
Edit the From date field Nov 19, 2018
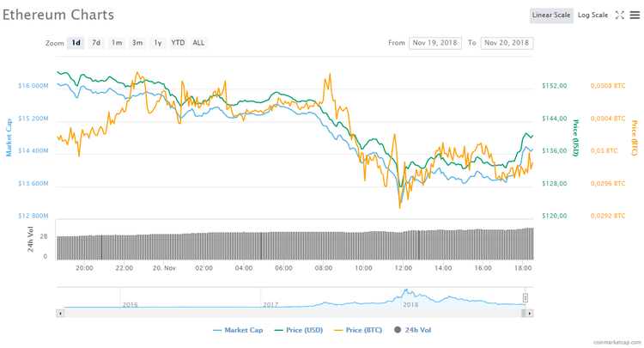tap(435, 43)
